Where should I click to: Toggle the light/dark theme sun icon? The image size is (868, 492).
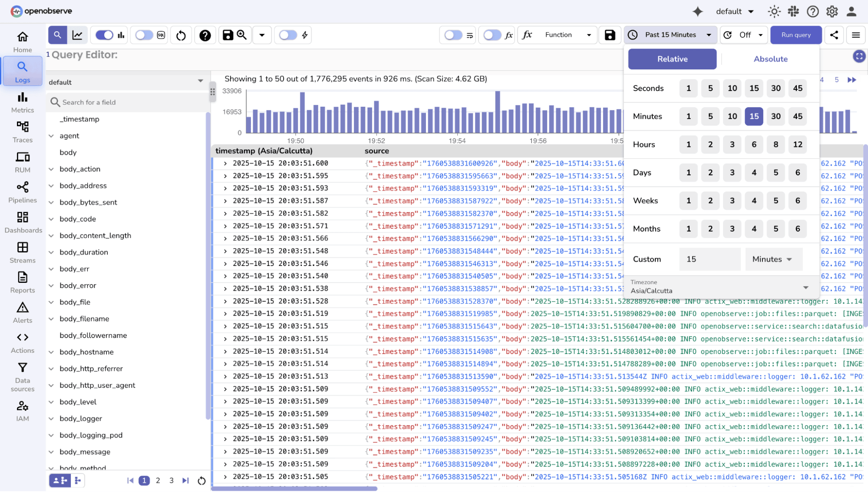pos(774,11)
